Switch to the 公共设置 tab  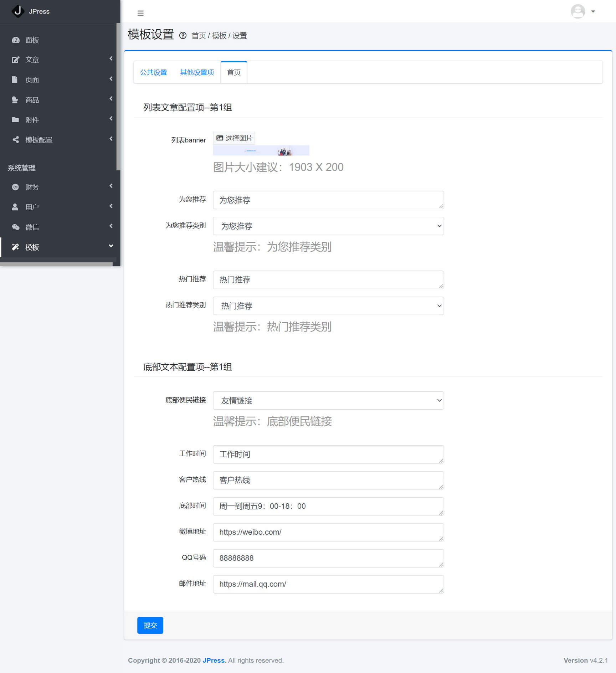tap(154, 72)
